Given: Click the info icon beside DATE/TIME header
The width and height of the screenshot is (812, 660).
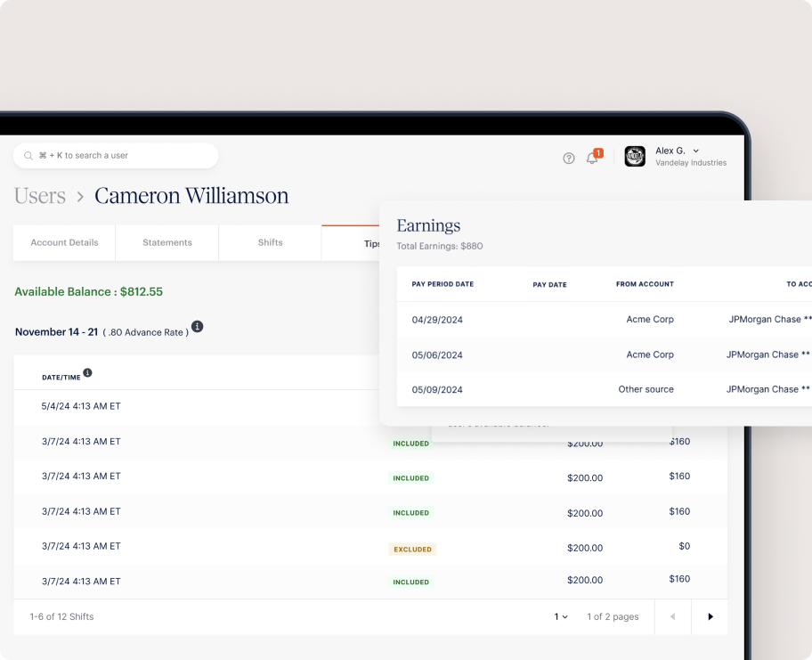Looking at the screenshot, I should 87,372.
